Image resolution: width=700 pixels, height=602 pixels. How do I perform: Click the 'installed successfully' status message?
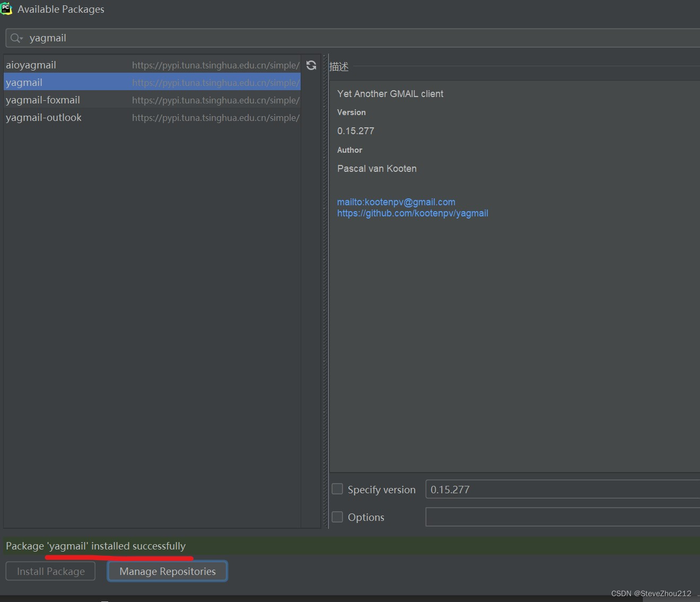(95, 546)
